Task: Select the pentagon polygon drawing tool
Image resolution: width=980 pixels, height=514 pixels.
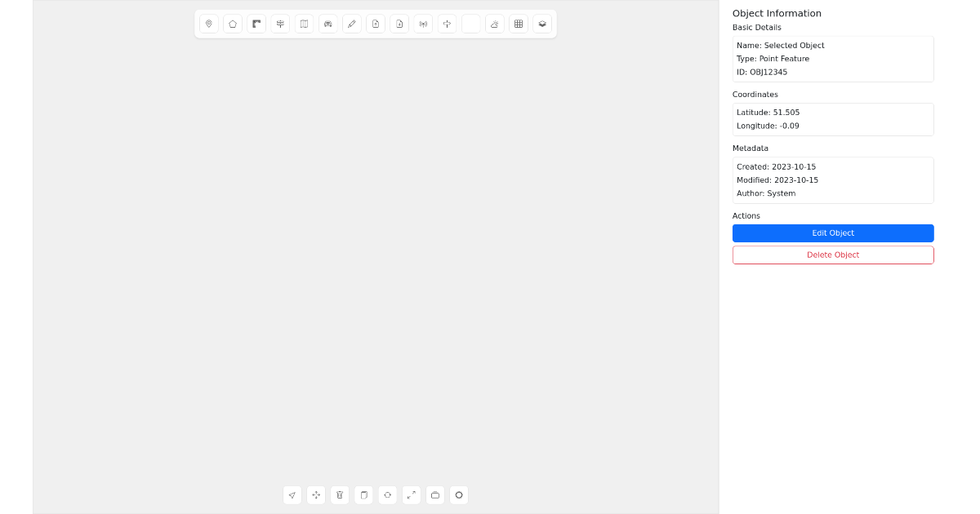Action: 233,24
